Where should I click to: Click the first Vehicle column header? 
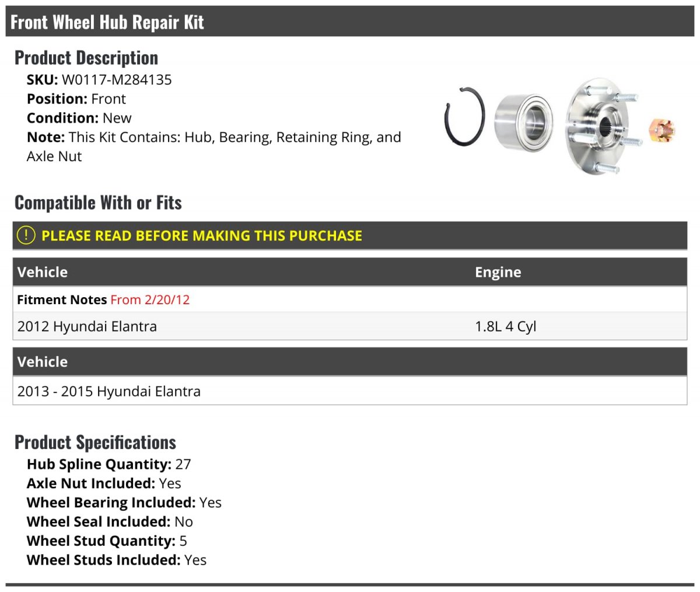click(43, 272)
